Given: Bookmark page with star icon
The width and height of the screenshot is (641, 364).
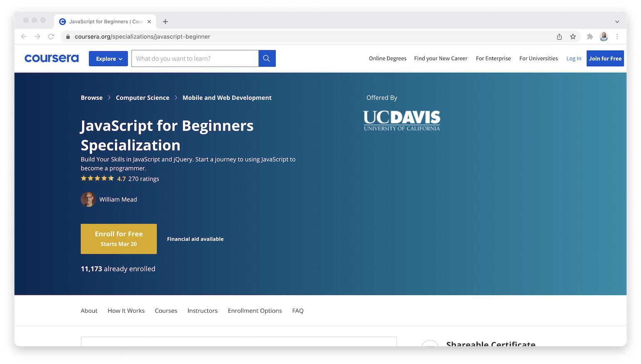Looking at the screenshot, I should click(573, 37).
